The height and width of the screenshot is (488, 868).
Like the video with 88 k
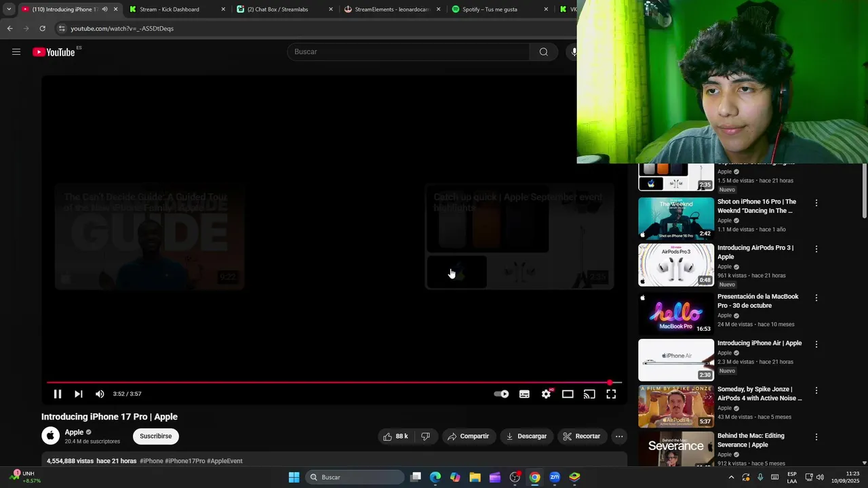click(x=396, y=436)
